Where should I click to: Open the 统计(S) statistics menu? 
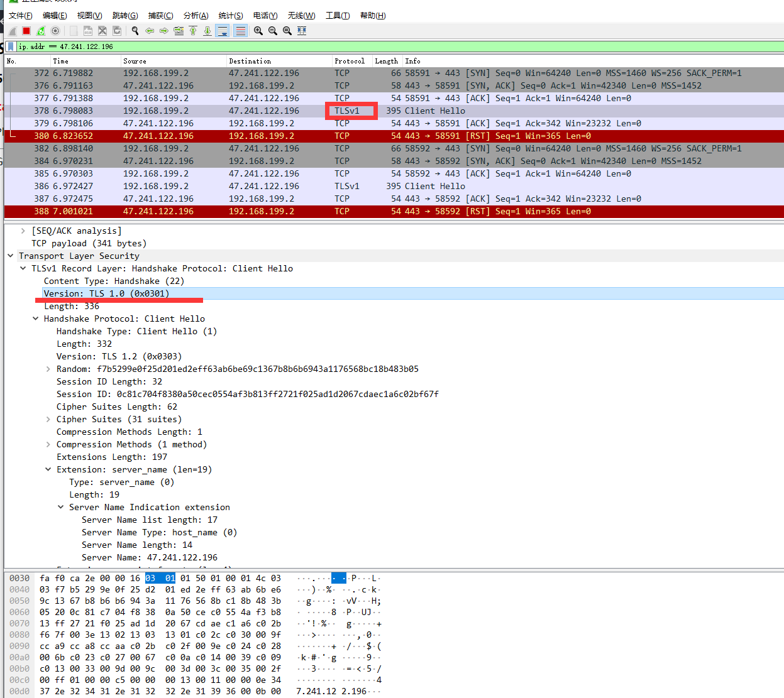pos(230,15)
